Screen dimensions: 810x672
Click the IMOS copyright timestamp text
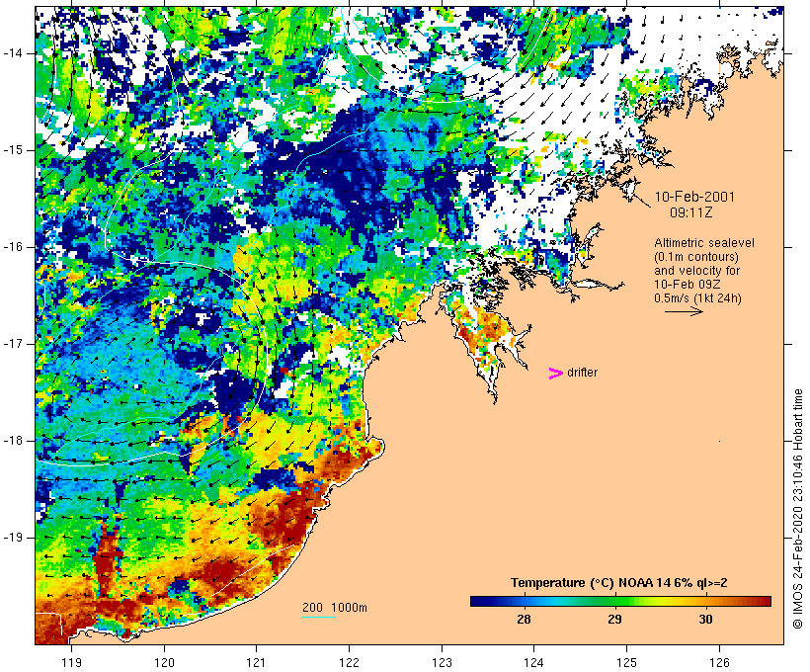tap(797, 509)
